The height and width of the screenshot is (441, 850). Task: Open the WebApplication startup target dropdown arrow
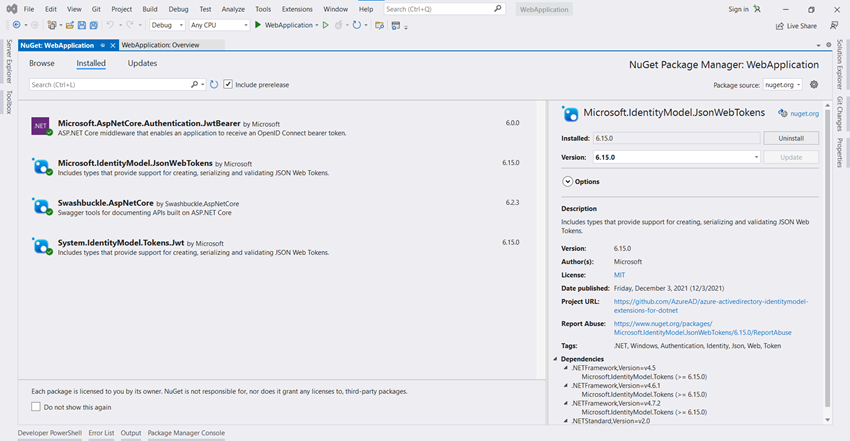tap(317, 25)
